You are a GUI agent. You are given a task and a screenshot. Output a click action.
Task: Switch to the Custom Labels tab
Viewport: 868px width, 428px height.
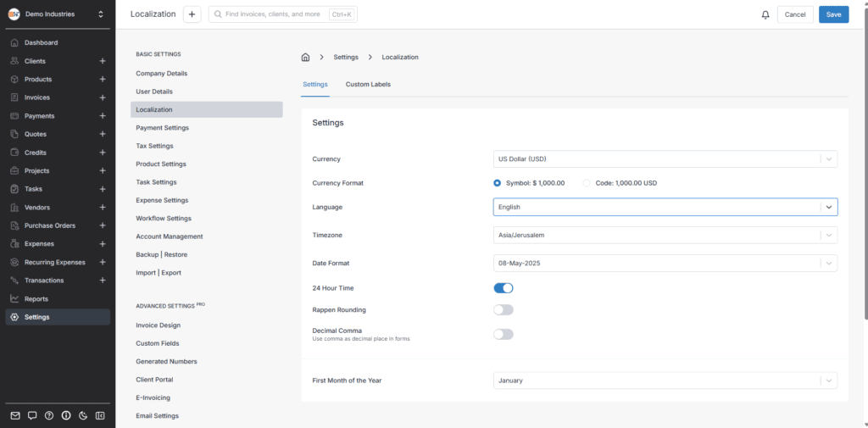[368, 85]
